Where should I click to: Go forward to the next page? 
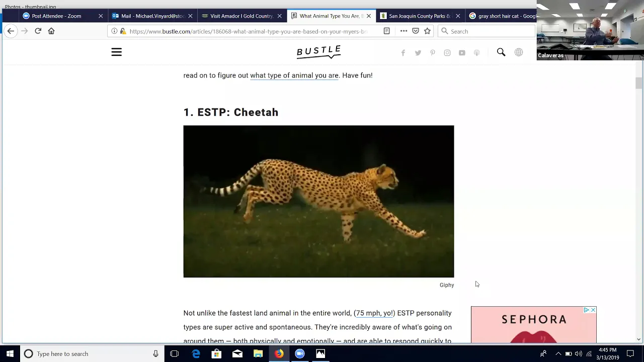(x=24, y=31)
